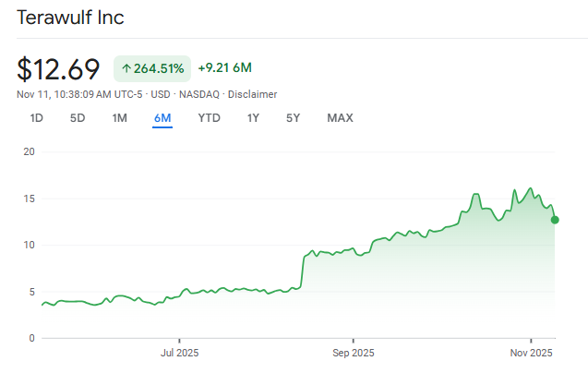Screen dimensions: 588x373
Task: Open the Disclaimer link
Action: pos(253,94)
